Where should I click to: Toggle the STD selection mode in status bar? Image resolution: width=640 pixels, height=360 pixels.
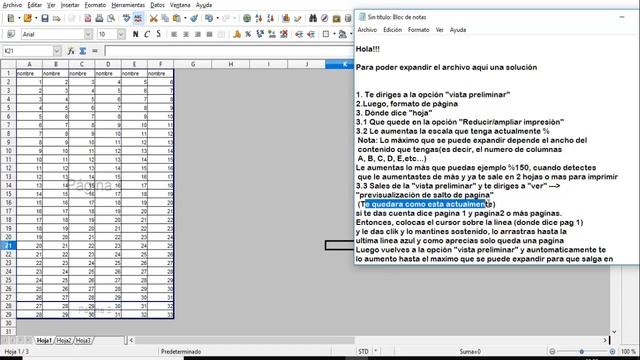[363, 351]
